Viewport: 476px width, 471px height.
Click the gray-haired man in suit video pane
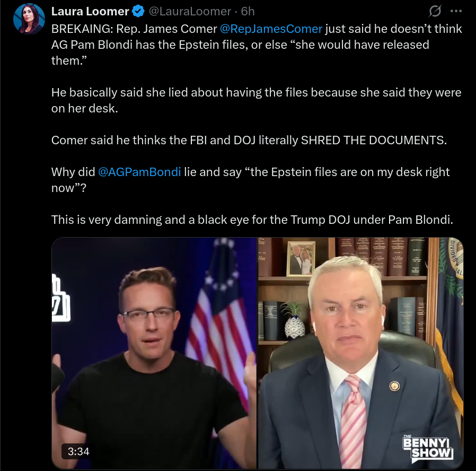(360, 353)
